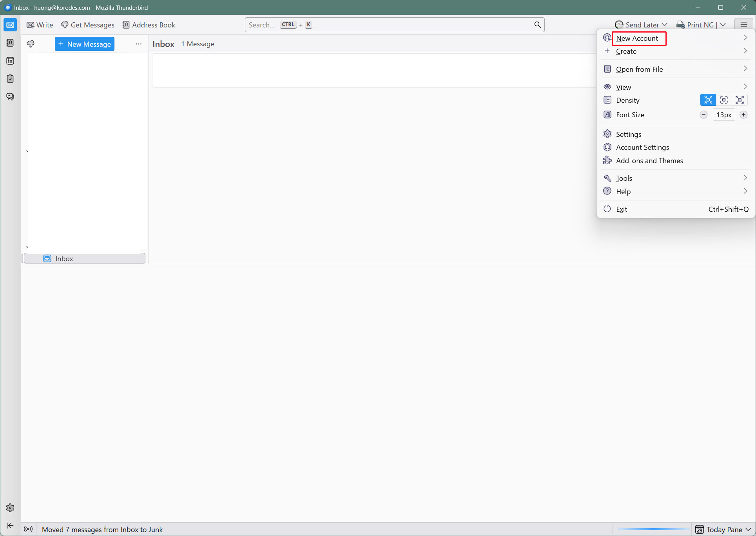This screenshot has height=536, width=756.
Task: Open the Chat space in sidebar
Action: point(10,97)
